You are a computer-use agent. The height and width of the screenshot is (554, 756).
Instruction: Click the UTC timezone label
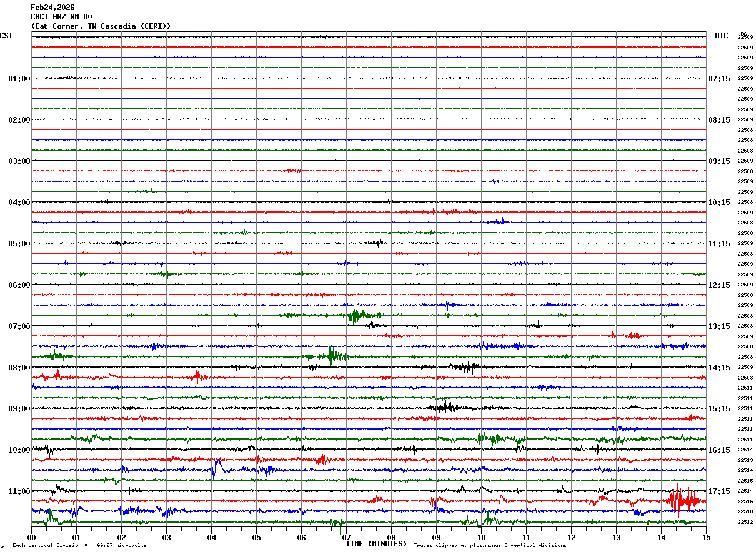pyautogui.click(x=722, y=36)
